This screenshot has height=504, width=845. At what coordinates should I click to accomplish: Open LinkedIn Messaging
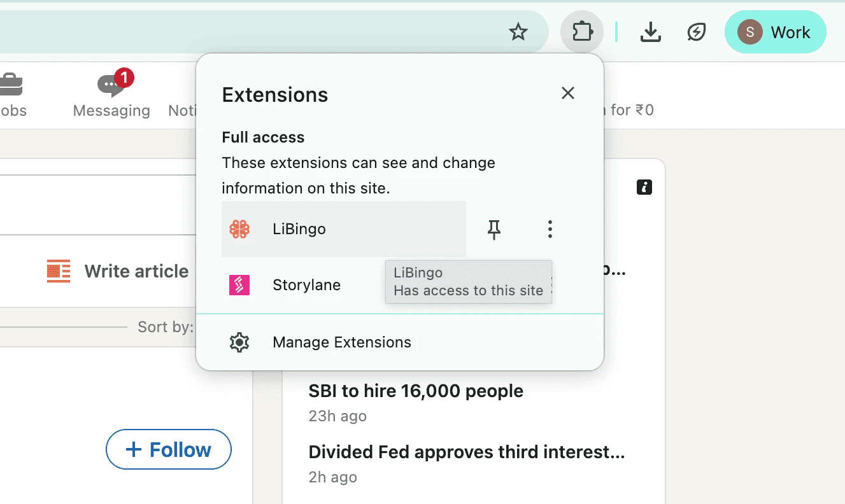(x=111, y=94)
